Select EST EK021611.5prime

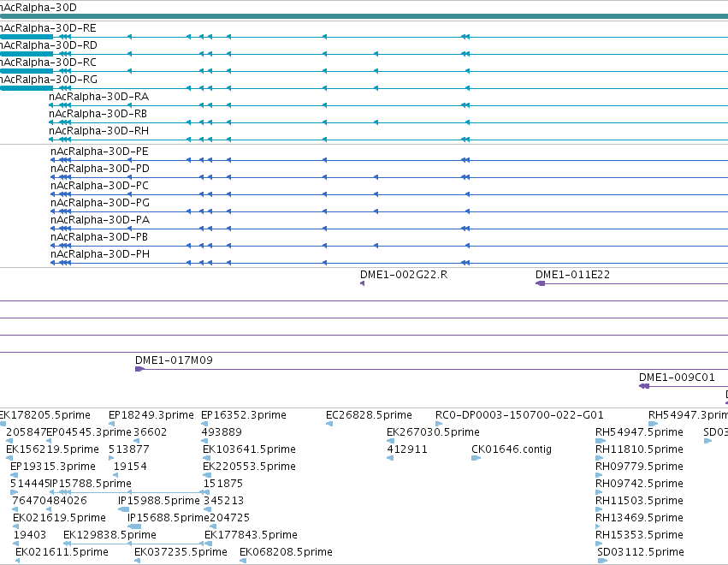pyautogui.click(x=62, y=552)
